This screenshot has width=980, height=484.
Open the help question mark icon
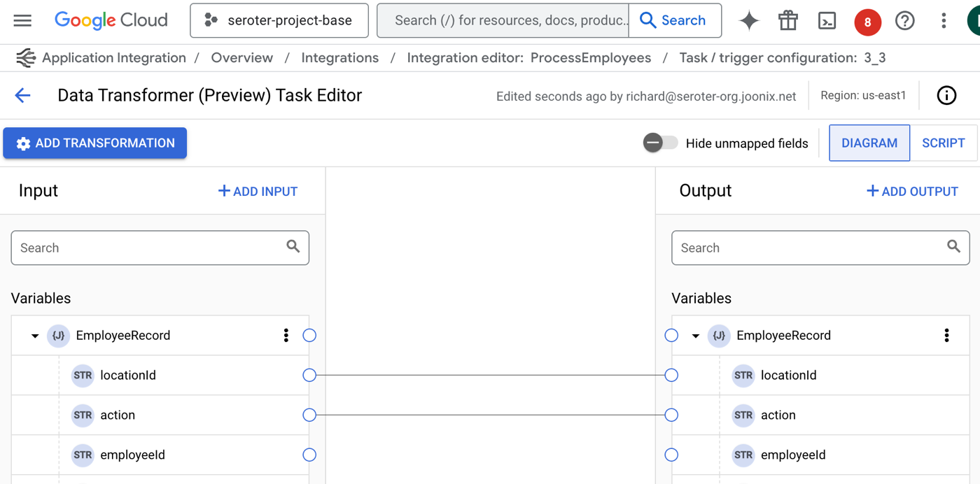(905, 21)
